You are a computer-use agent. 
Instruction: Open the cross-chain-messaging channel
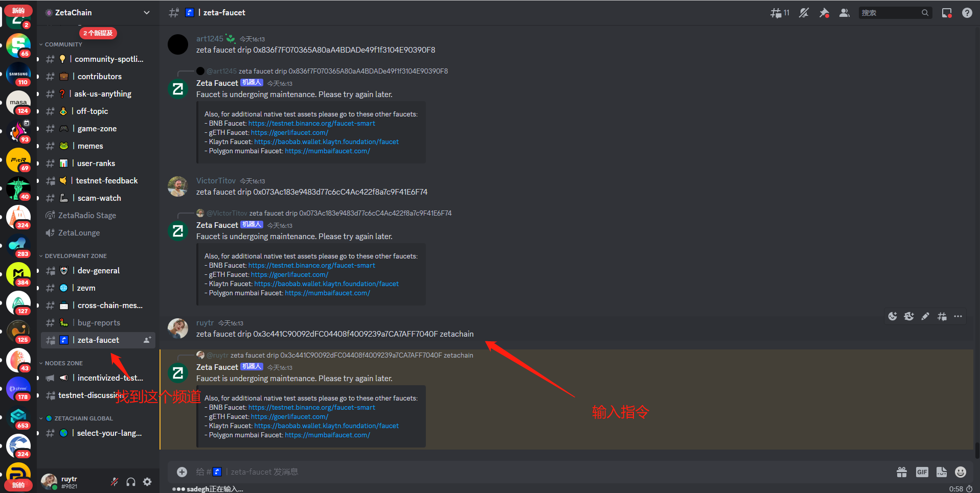click(x=98, y=306)
